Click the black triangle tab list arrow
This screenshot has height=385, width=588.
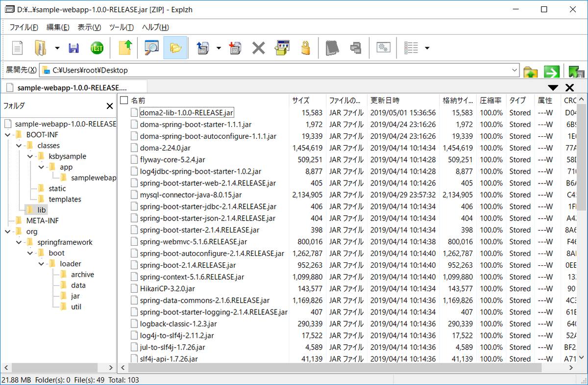click(553, 88)
